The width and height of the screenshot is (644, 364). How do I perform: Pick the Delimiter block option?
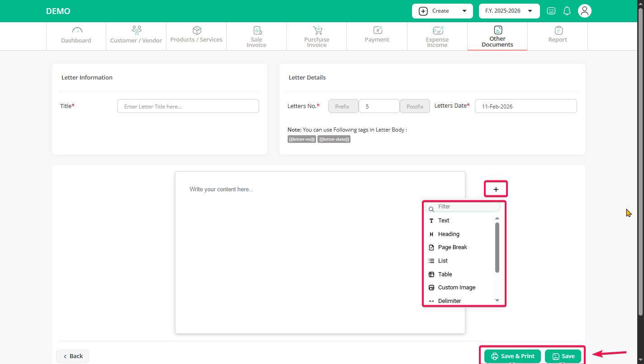click(449, 301)
